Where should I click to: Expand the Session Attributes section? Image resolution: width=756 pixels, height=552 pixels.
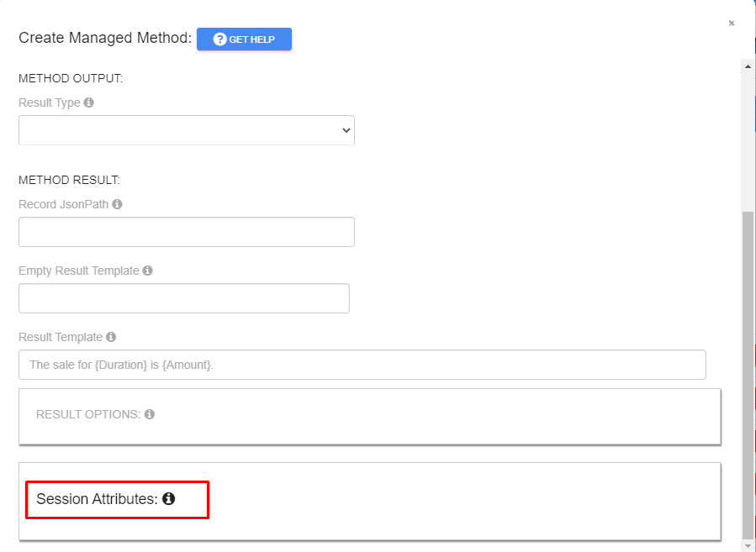pyautogui.click(x=97, y=499)
